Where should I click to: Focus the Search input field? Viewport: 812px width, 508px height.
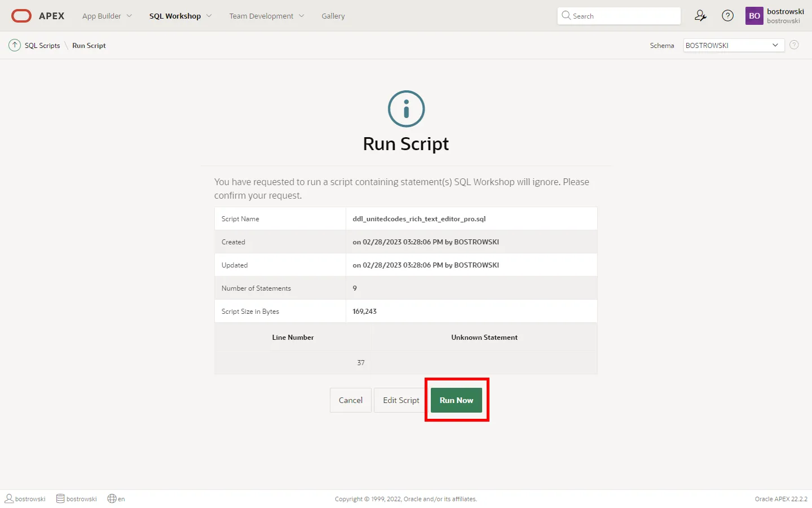click(x=623, y=16)
